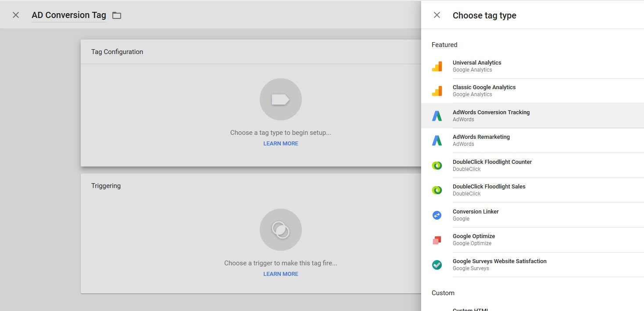644x311 pixels.
Task: Open Learn More under Tag Configuration
Action: [x=281, y=144]
